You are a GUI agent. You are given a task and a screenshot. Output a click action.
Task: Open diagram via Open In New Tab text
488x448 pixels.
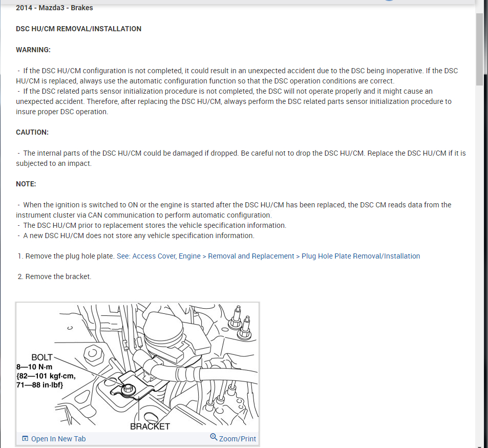pos(58,439)
